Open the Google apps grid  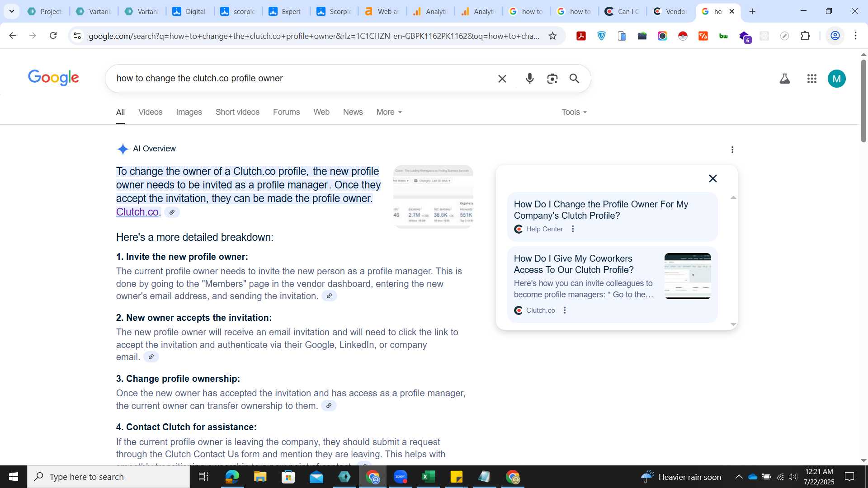coord(811,79)
